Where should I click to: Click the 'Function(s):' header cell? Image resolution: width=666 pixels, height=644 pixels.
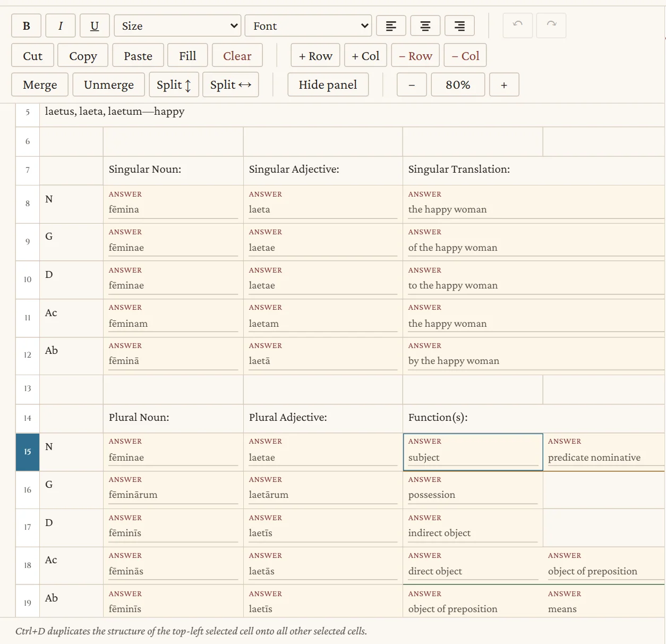tap(534, 418)
